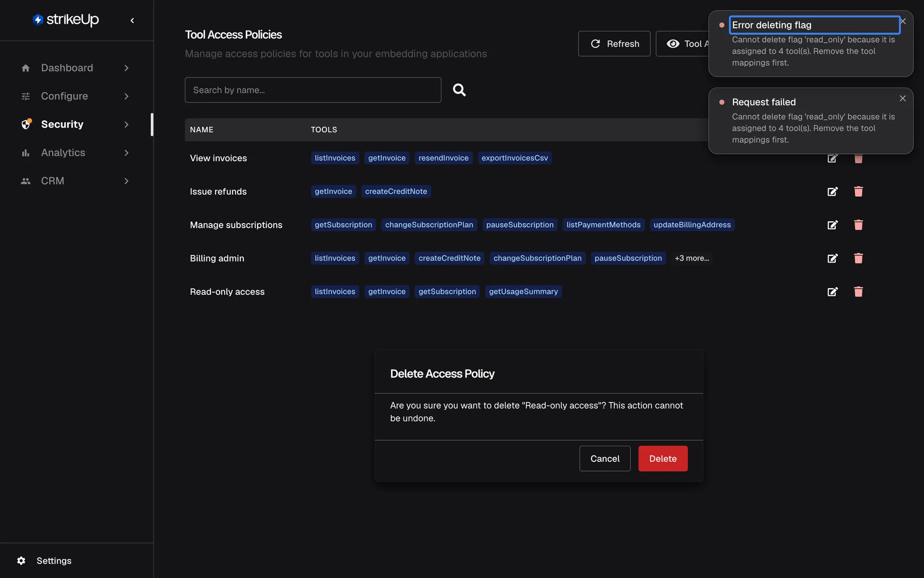Delete the Billing admin policy row

[858, 258]
